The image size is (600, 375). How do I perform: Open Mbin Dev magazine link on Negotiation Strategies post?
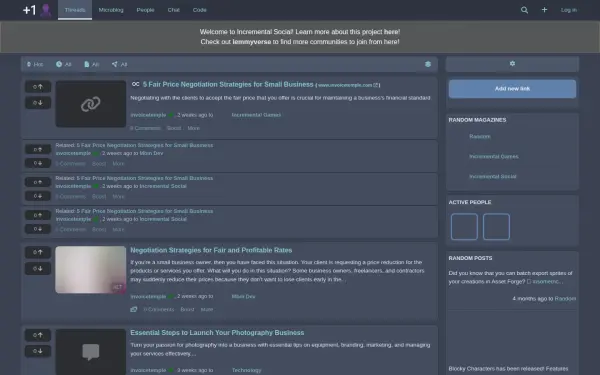tap(243, 296)
